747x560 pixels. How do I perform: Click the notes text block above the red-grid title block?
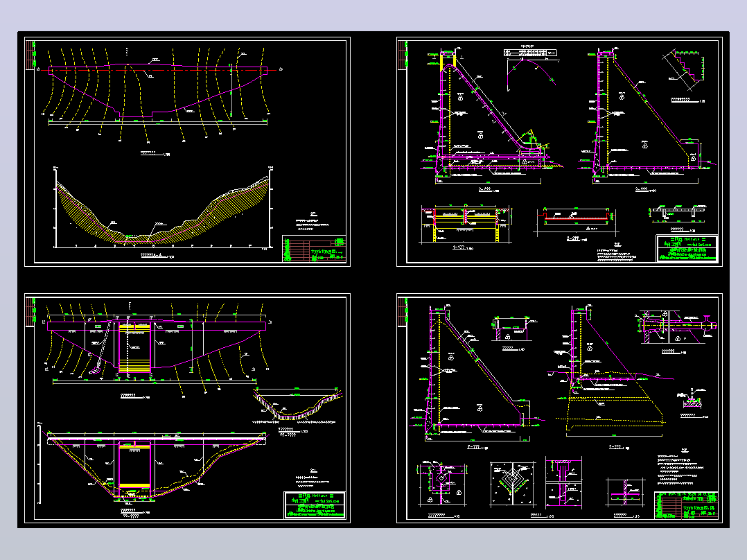pos(682,467)
